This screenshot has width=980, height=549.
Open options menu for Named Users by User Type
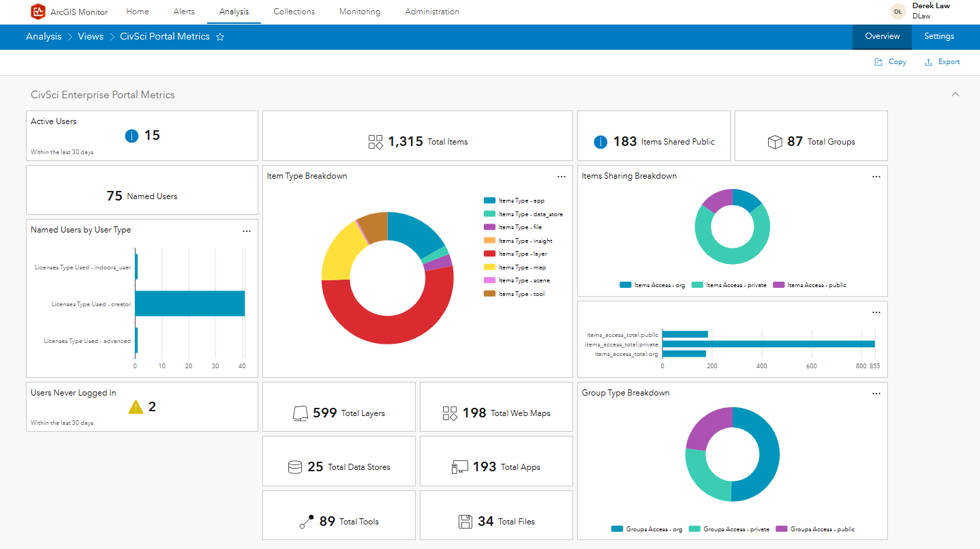(247, 231)
